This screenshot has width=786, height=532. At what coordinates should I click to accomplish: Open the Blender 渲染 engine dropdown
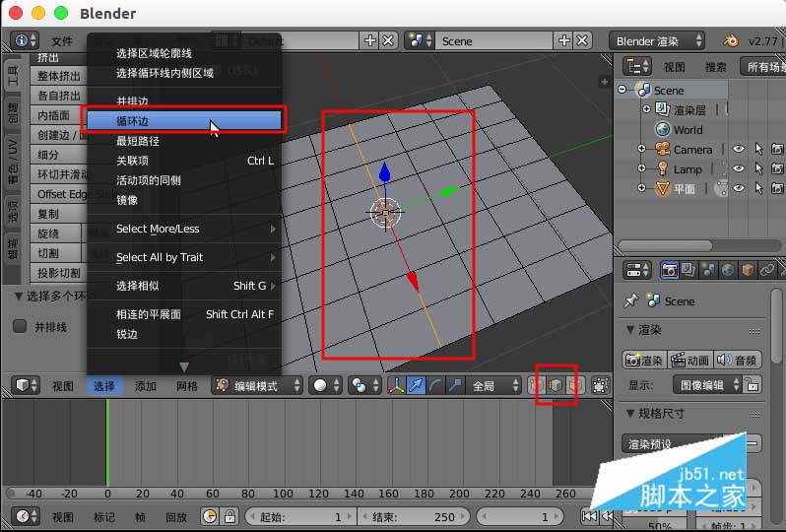coord(657,40)
